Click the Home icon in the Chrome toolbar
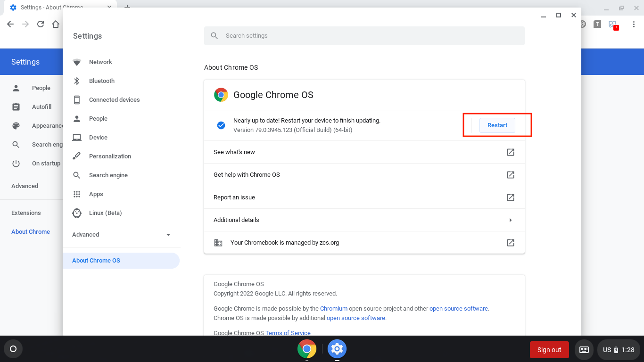Viewport: 644px width, 362px height. tap(56, 24)
